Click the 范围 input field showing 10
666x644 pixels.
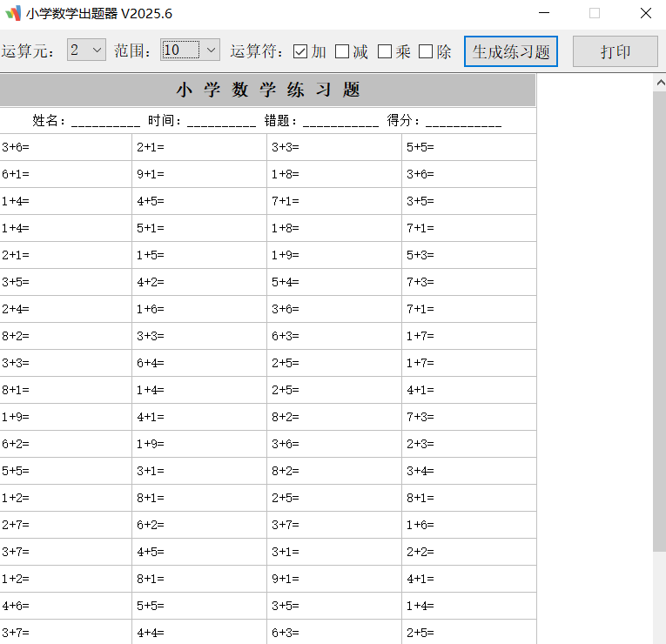(x=180, y=50)
